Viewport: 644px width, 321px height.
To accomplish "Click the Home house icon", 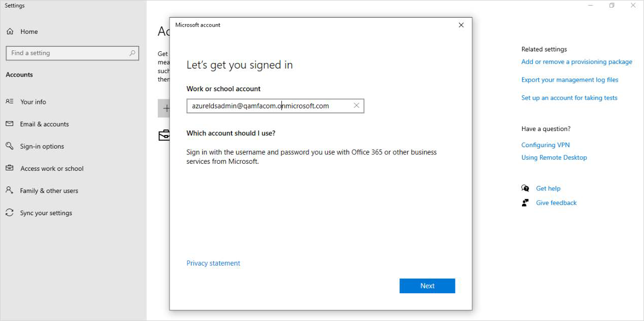I will (10, 31).
